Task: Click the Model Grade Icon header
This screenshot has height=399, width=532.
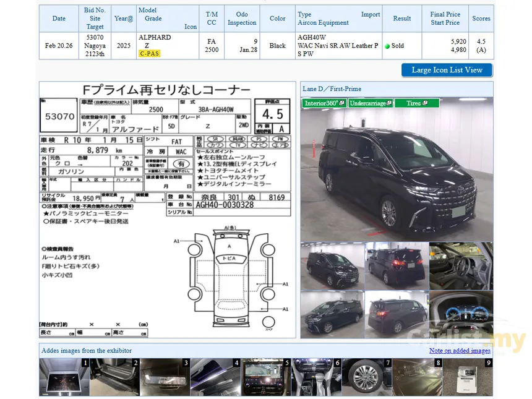Action: (x=168, y=19)
